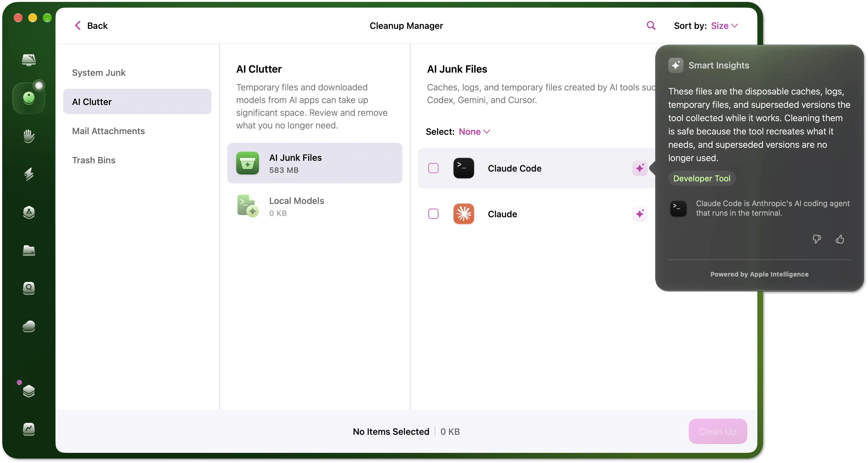Click Powered by Apple Intelligence text

[x=759, y=274]
